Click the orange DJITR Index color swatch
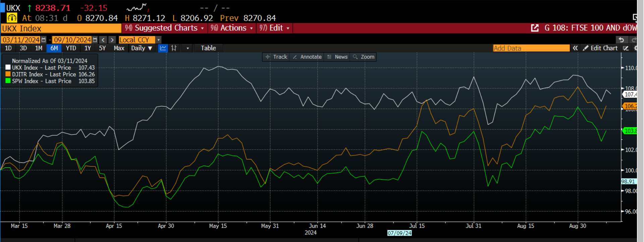 click(8, 74)
